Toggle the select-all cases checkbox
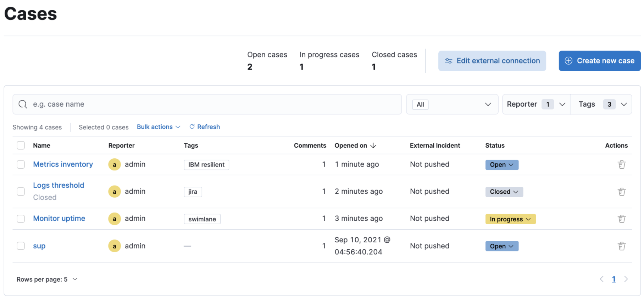This screenshot has height=299, width=644. 21,146
